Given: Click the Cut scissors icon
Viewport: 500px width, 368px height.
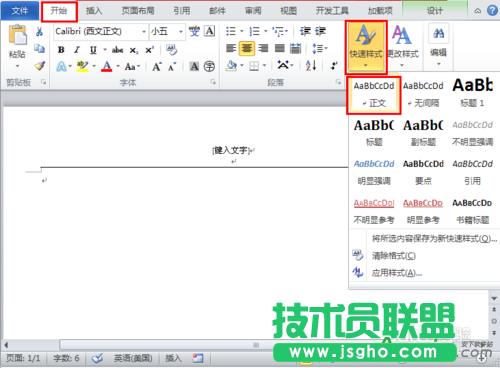Looking at the screenshot, I should tap(39, 31).
